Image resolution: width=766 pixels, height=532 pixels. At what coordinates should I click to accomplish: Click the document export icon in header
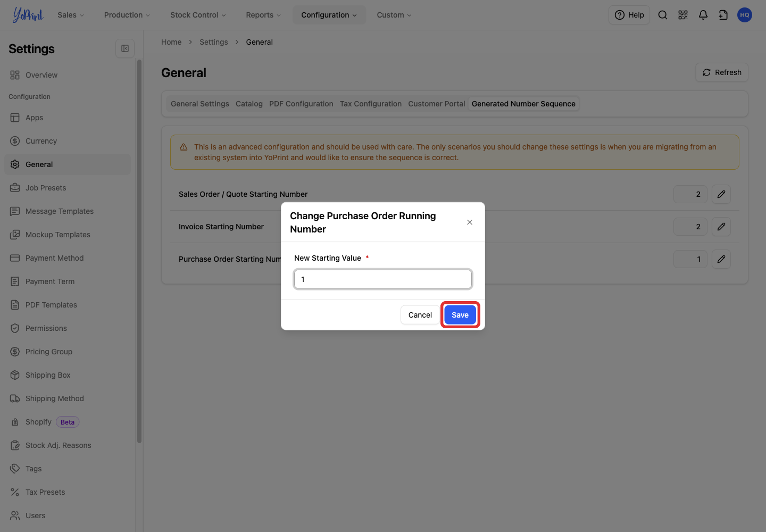point(723,15)
